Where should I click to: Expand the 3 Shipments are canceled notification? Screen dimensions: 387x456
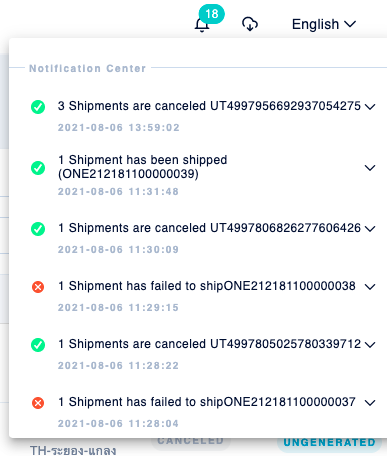370,107
